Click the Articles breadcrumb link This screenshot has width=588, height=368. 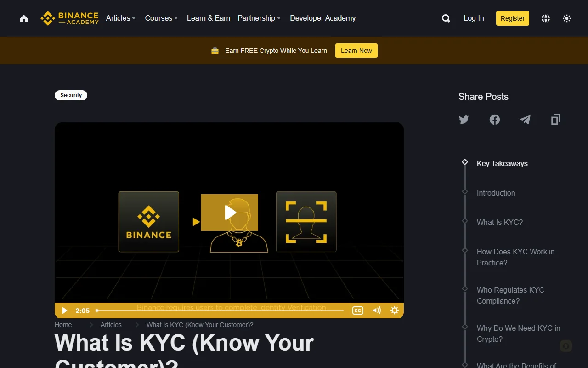click(x=111, y=325)
